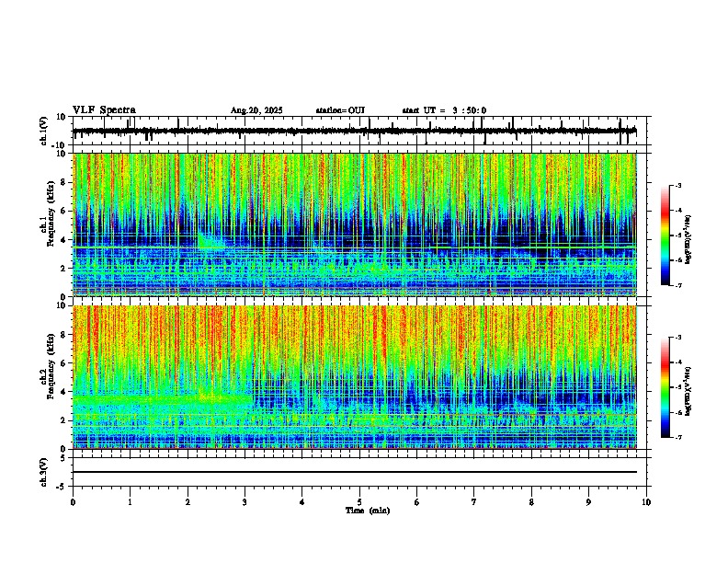Click the "ch.1(V)" waveform axis label
Image resolution: width=728 pixels, height=563 pixels.
(x=44, y=131)
